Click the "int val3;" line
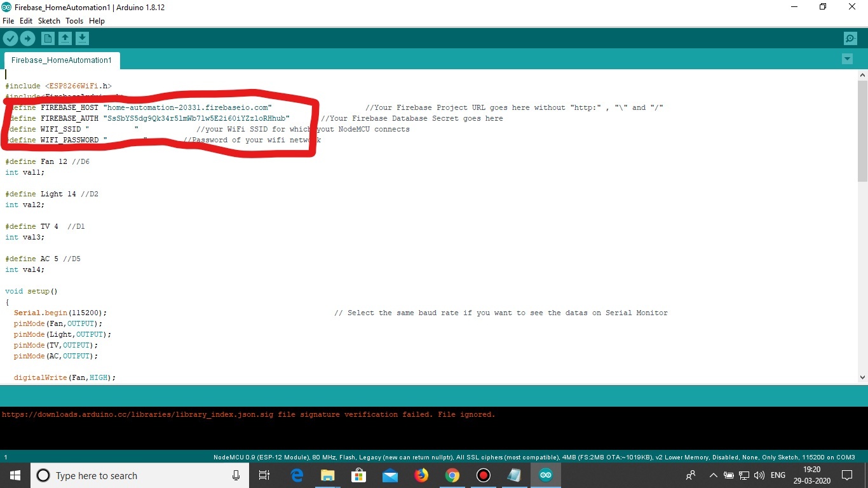Viewport: 868px width, 488px height. pos(25,237)
